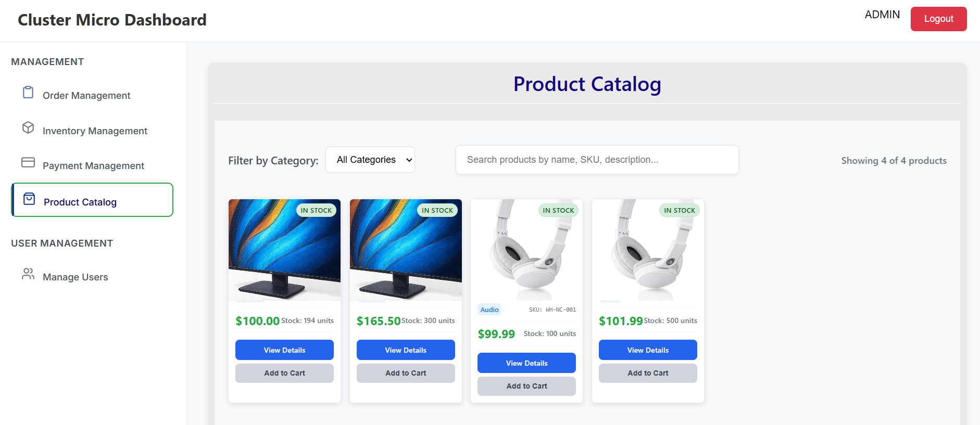Add the $101.99 headphones to cart
The height and width of the screenshot is (425, 980).
pos(647,373)
